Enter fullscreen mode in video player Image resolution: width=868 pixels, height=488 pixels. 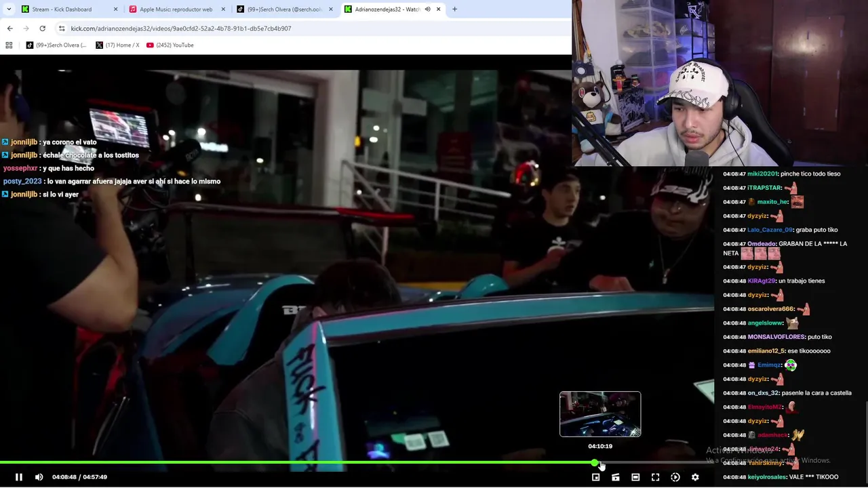(655, 477)
